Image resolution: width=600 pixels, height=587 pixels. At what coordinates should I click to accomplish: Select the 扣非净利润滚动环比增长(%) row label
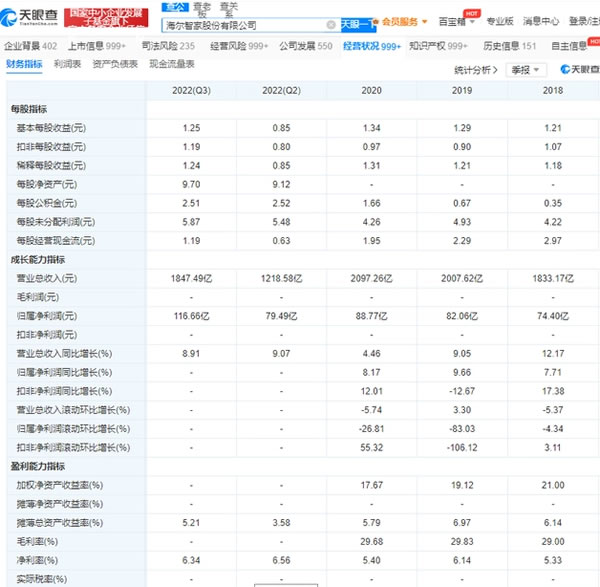coord(73,448)
